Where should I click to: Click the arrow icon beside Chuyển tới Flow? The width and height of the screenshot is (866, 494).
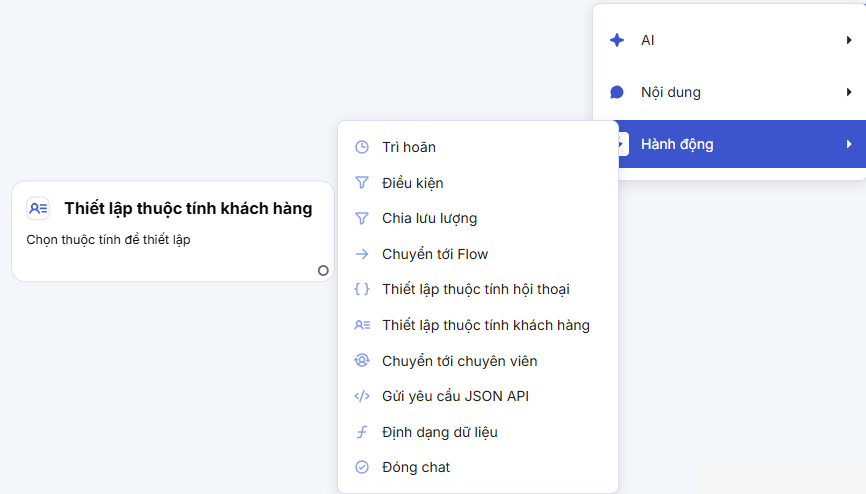click(362, 254)
